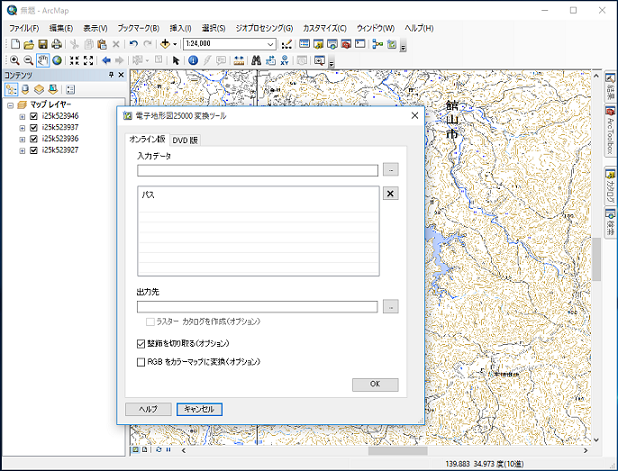This screenshot has height=471, width=618.
Task: Click the Fixed Zoom In icon
Action: [74, 60]
